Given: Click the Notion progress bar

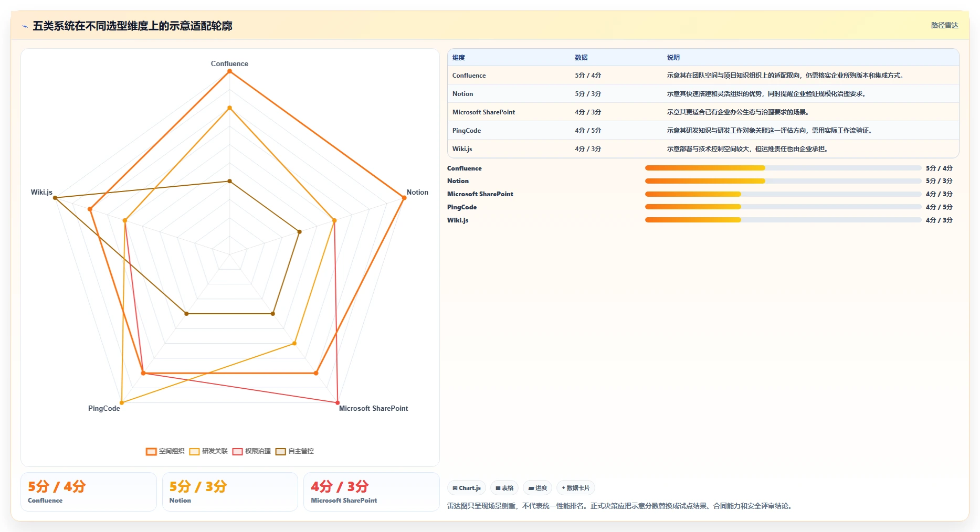Looking at the screenshot, I should tap(783, 181).
